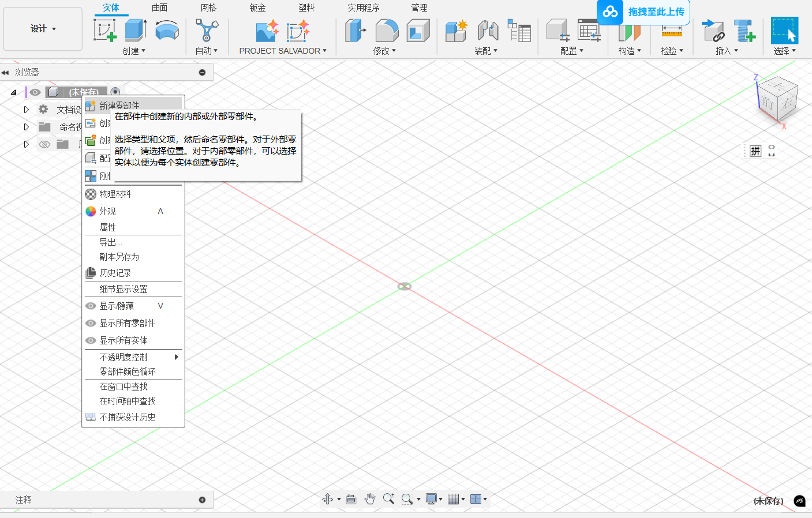
Task: Select the Pan hand tool
Action: tap(370, 499)
